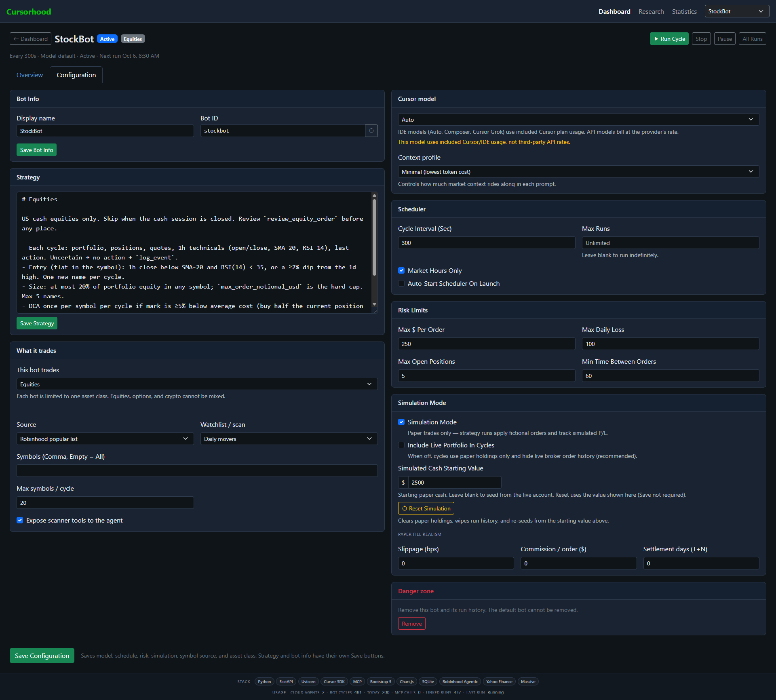Click the Max $ Per Order field
The image size is (776, 700).
click(x=486, y=344)
